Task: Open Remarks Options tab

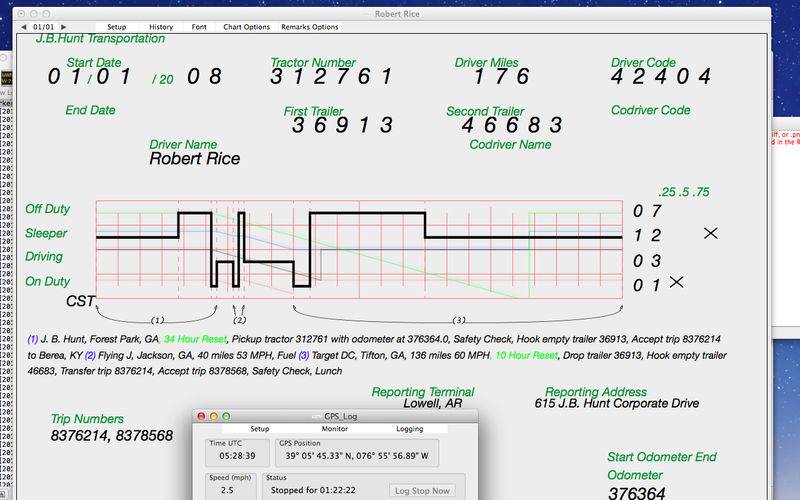Action: point(310,27)
